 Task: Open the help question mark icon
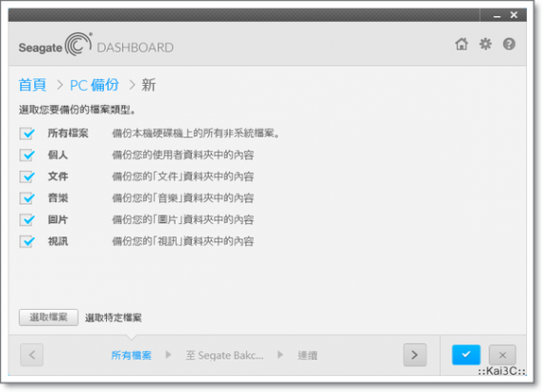pyautogui.click(x=509, y=44)
